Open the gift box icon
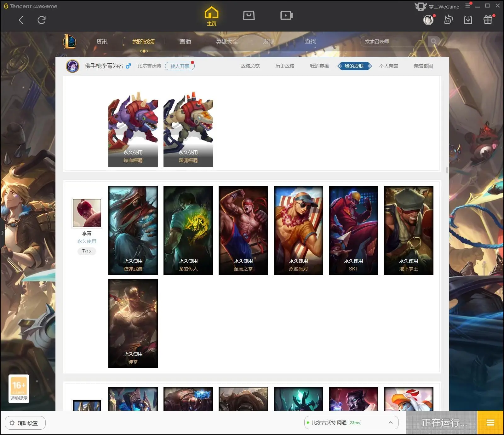The image size is (504, 435). tap(488, 20)
